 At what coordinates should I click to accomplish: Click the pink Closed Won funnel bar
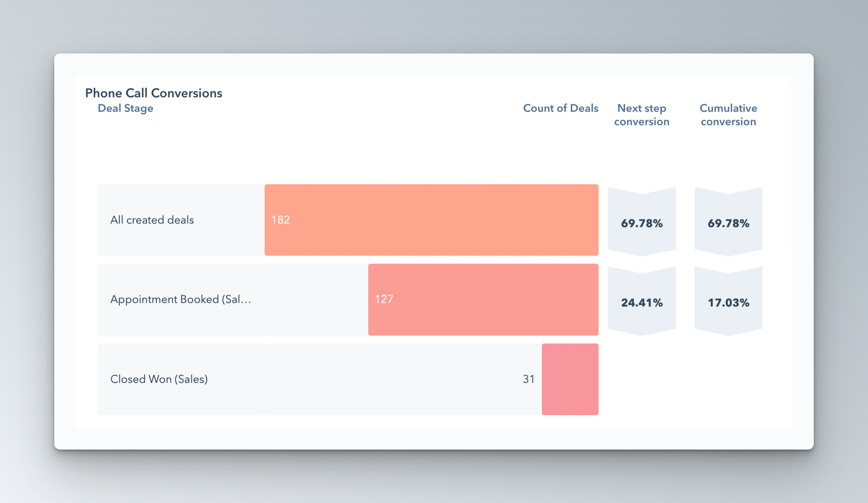tap(570, 379)
